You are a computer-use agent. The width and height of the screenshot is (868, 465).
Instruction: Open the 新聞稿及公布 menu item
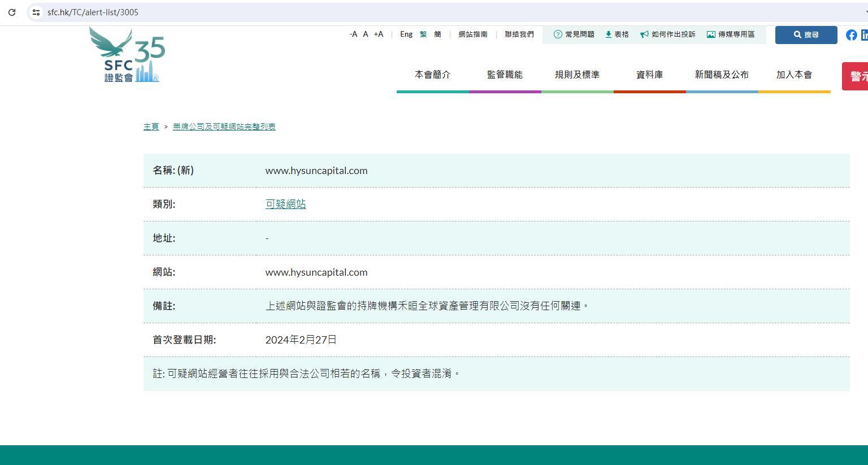click(x=722, y=75)
